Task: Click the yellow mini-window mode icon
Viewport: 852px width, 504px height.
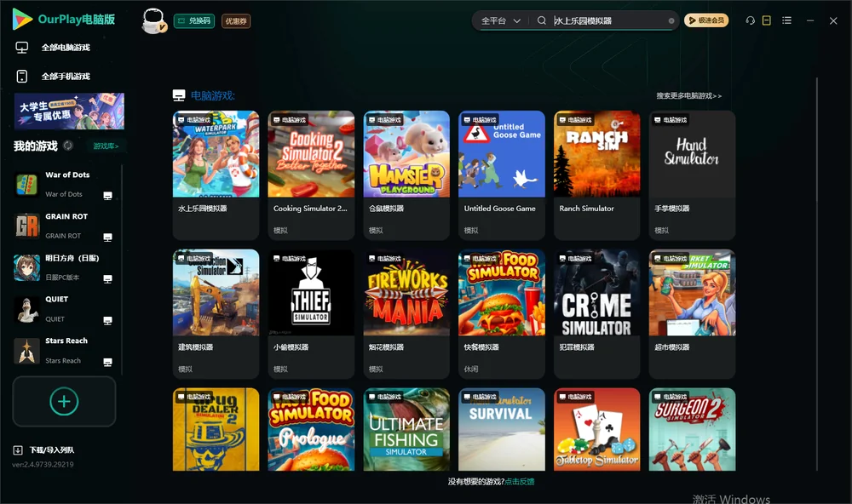Action: [766, 20]
